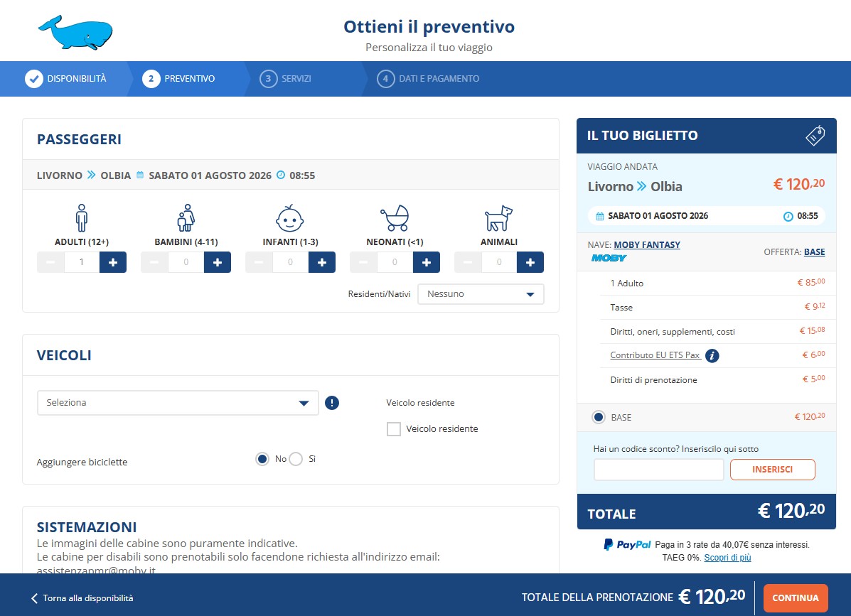Screen dimensions: 851x616
Task: Select Sì for adding bicycles
Action: [296, 459]
